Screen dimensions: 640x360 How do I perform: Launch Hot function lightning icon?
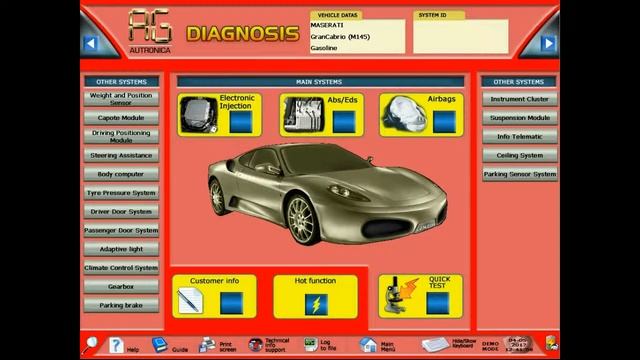(316, 304)
